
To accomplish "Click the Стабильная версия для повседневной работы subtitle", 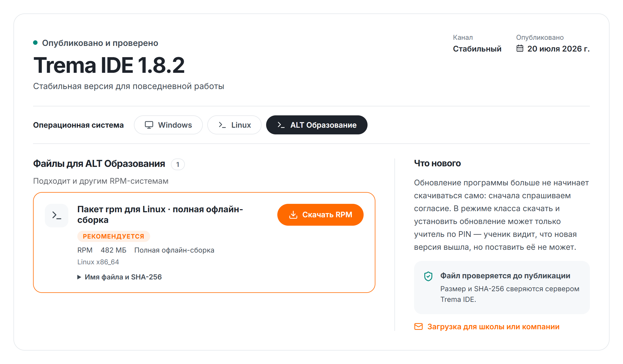I will [129, 86].
